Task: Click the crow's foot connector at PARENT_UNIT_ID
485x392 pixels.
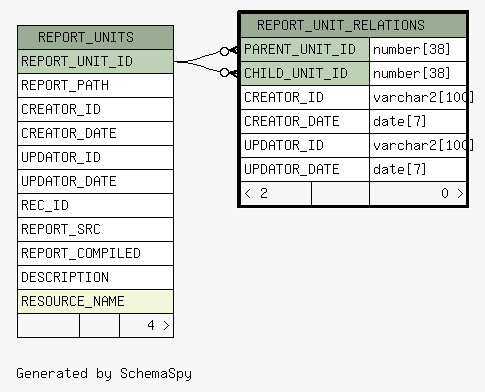Action: click(229, 51)
